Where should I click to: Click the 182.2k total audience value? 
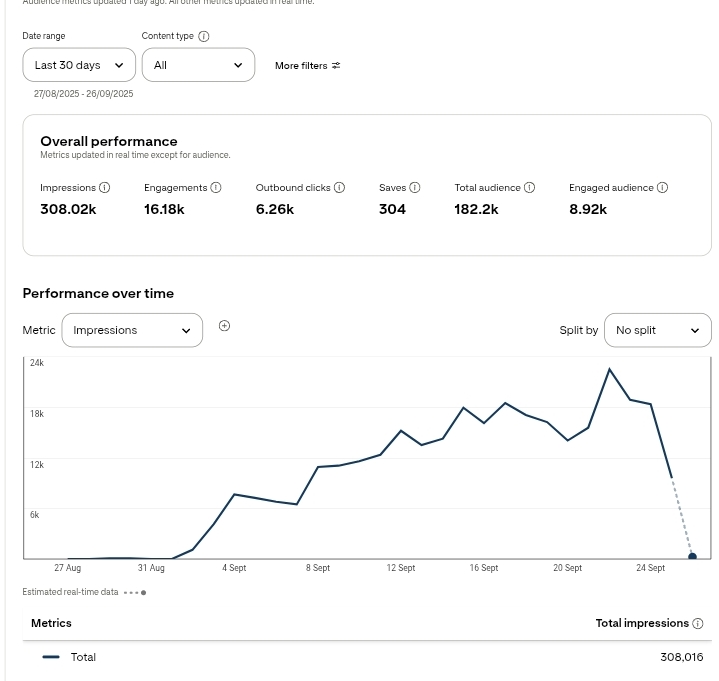click(x=476, y=209)
